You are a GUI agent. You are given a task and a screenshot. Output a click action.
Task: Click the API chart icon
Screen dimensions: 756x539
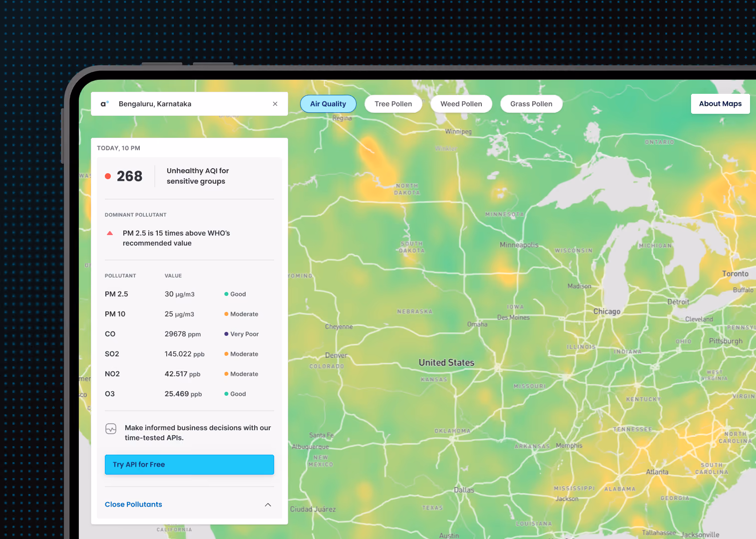[x=111, y=429]
